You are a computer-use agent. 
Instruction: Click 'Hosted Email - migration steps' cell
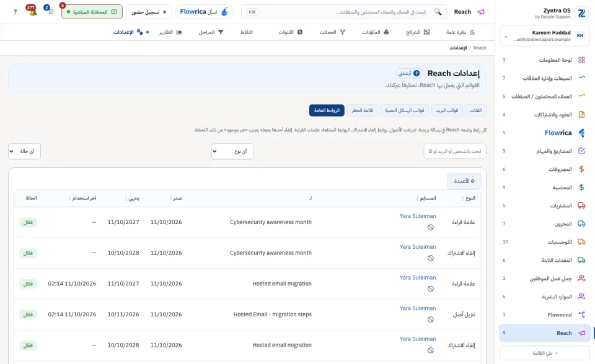click(x=273, y=314)
